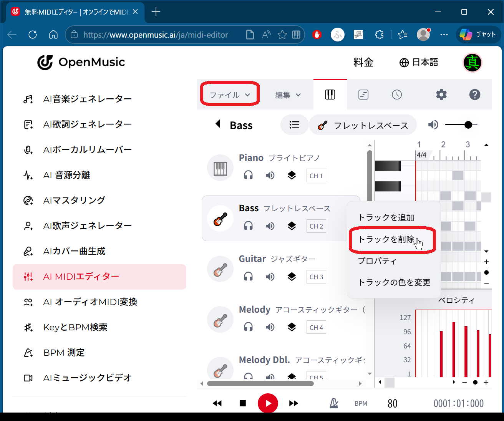This screenshot has height=421, width=504.
Task: Toggle the metronome icon
Action: tap(334, 403)
